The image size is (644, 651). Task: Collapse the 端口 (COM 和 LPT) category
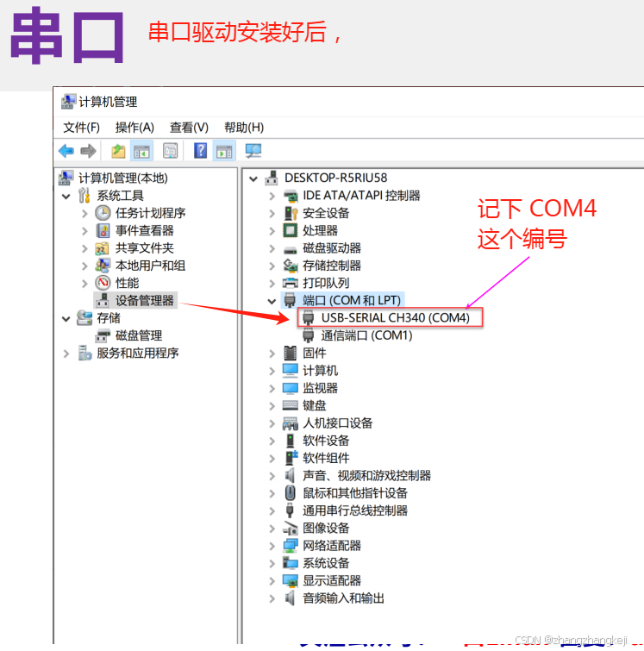pyautogui.click(x=272, y=301)
